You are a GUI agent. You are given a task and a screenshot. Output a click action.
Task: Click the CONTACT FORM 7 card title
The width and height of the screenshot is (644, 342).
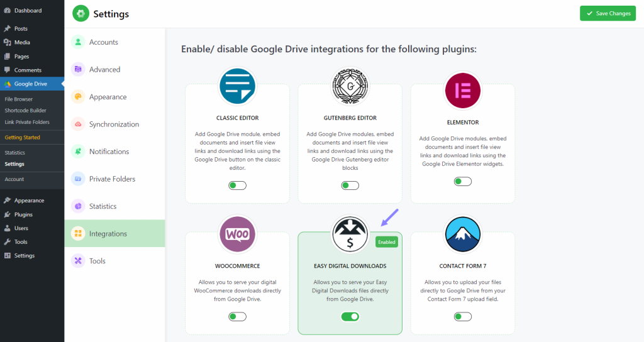462,266
